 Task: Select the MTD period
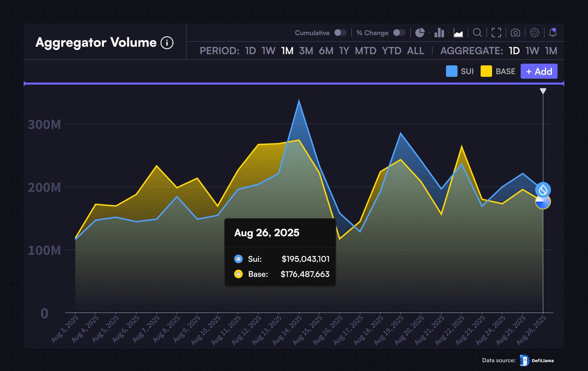(x=366, y=51)
